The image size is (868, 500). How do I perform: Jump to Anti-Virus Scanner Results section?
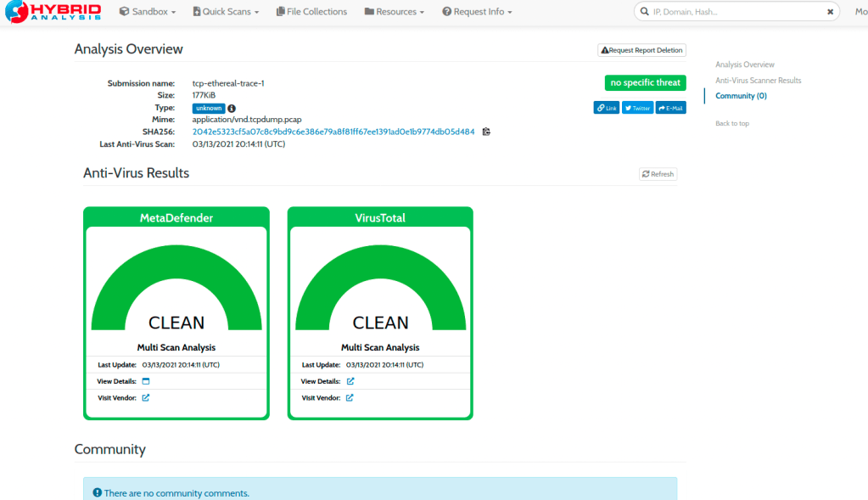758,81
